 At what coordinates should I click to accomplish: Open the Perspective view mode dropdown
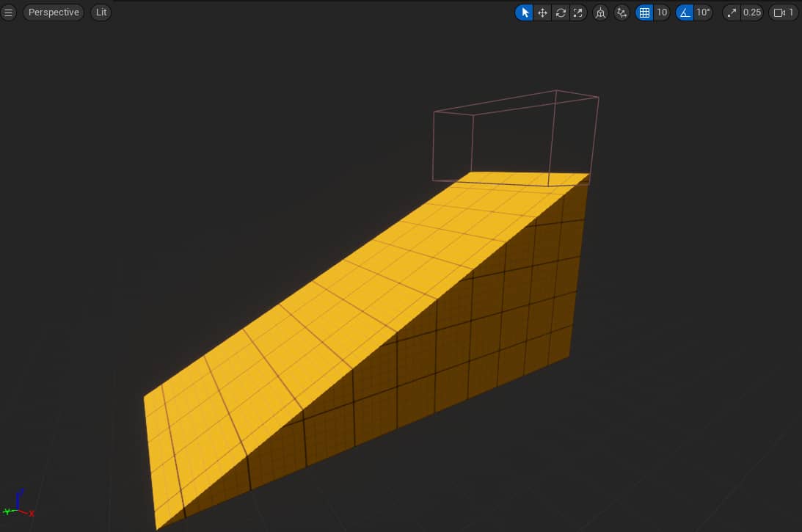[x=54, y=12]
